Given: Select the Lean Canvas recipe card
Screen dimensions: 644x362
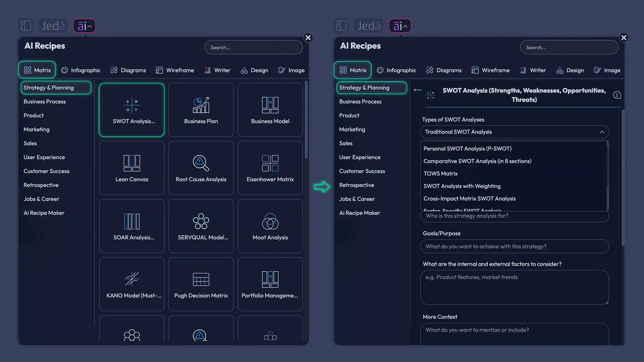Looking at the screenshot, I should point(132,168).
